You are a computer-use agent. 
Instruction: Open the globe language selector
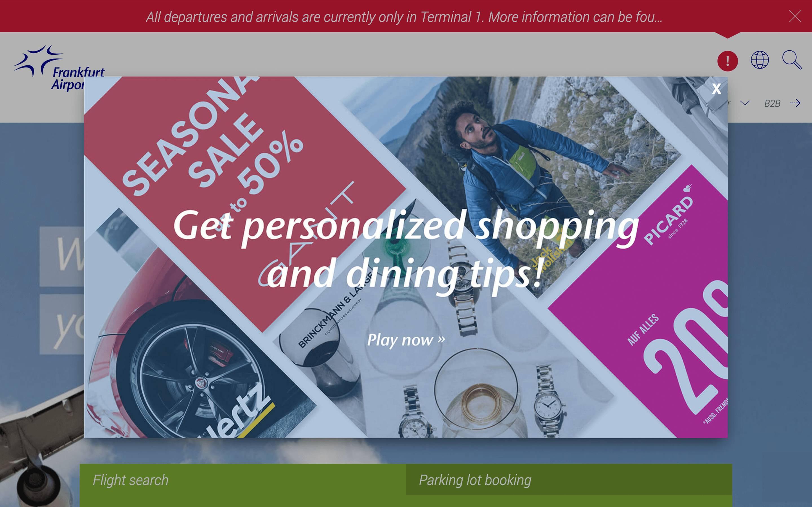760,60
